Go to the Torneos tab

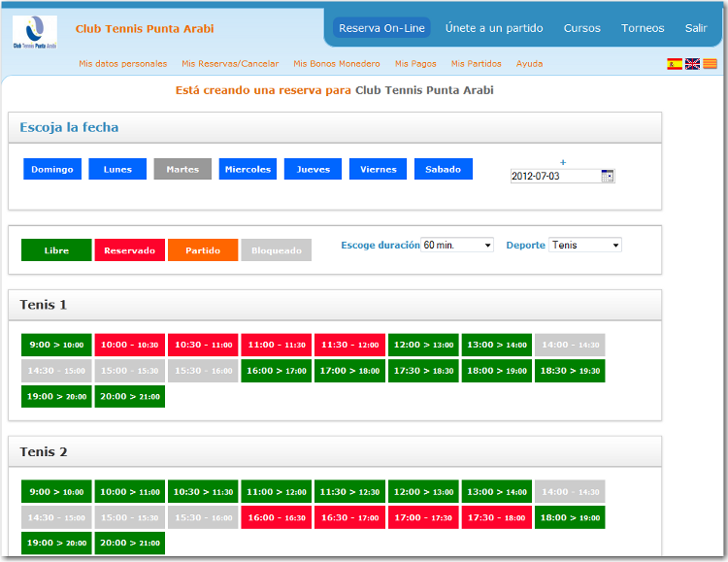pos(643,28)
